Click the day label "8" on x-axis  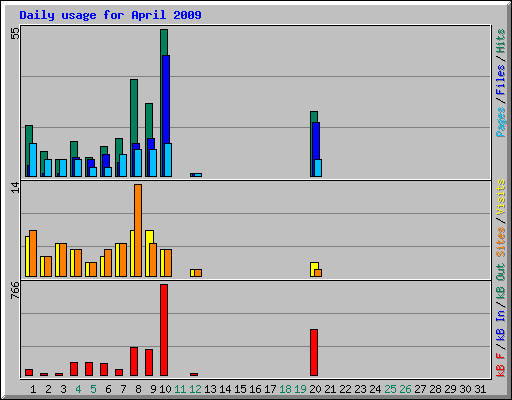click(x=138, y=389)
